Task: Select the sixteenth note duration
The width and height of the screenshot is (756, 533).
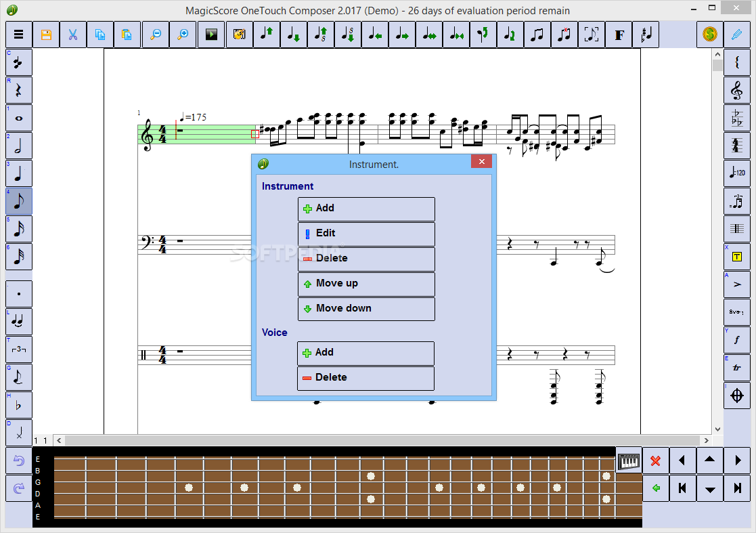Action: point(19,229)
